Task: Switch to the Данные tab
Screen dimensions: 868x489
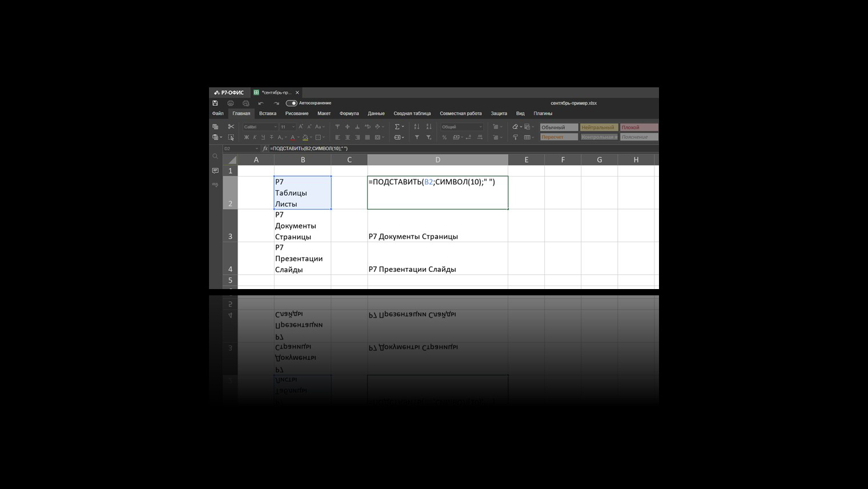Action: (376, 114)
